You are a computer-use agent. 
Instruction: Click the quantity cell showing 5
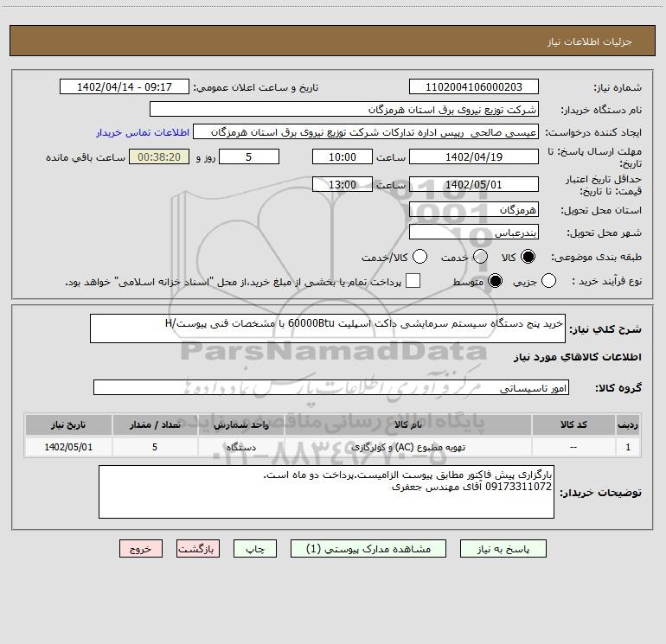point(155,448)
